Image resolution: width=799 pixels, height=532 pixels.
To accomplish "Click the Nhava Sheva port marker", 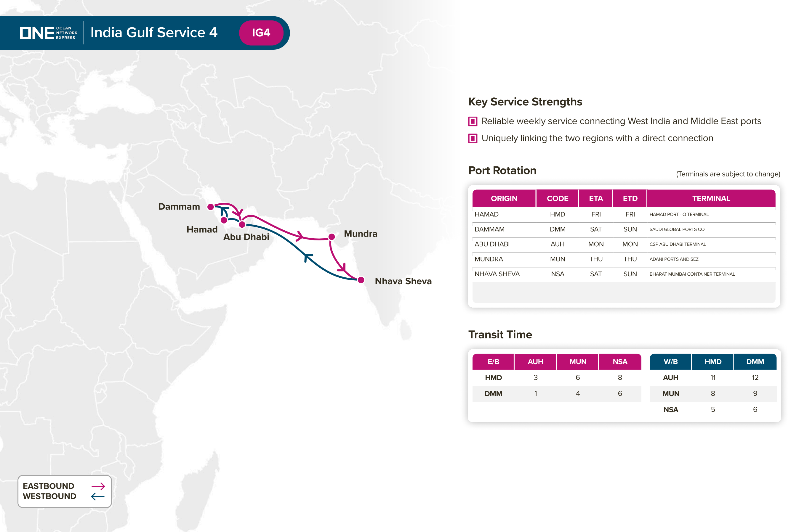I will [x=361, y=280].
